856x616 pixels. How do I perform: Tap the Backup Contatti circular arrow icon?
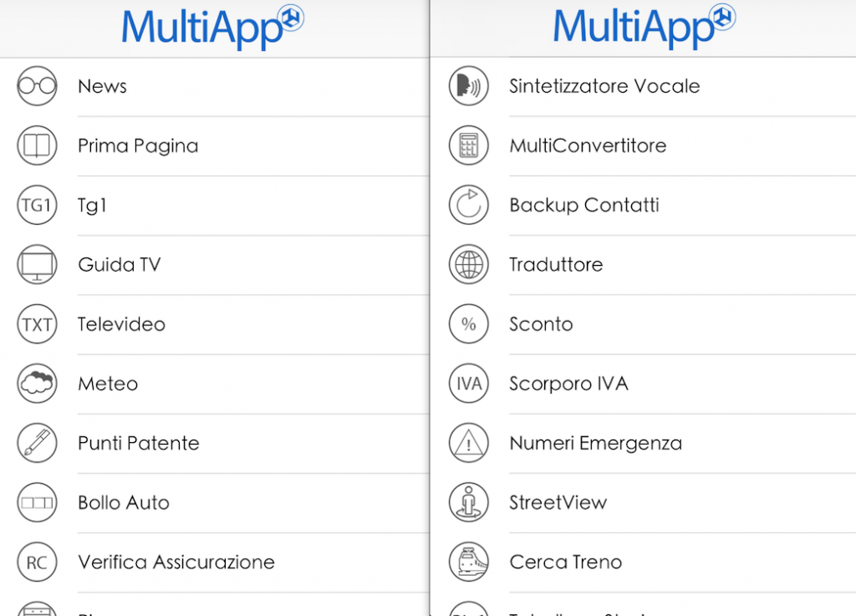tap(468, 206)
